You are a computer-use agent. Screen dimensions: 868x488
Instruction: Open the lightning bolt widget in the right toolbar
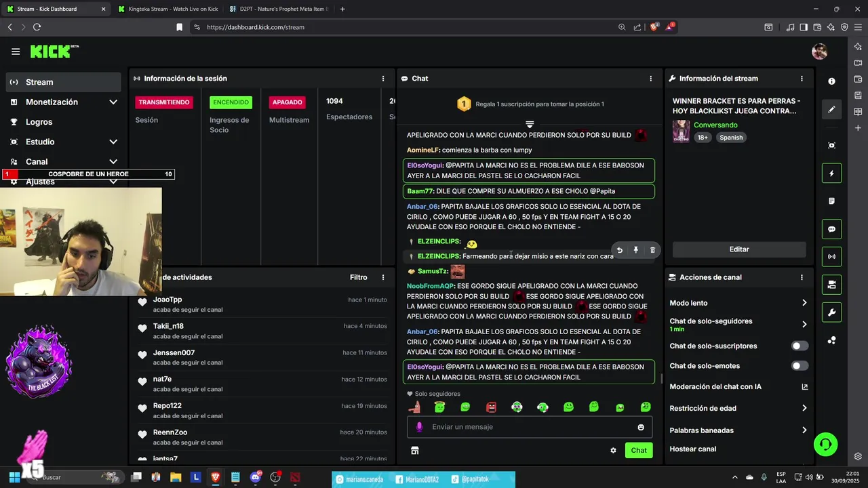832,174
